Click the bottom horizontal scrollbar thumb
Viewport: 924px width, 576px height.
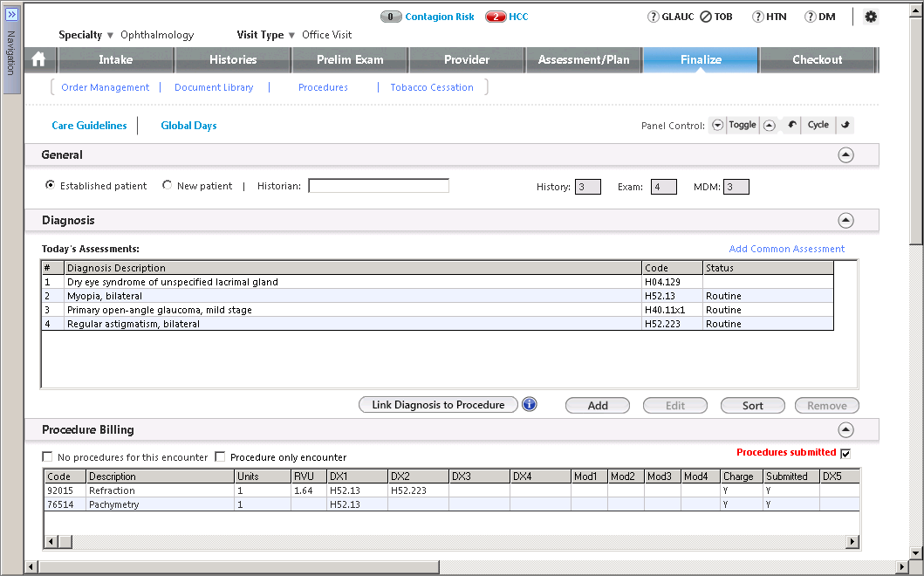(x=239, y=567)
